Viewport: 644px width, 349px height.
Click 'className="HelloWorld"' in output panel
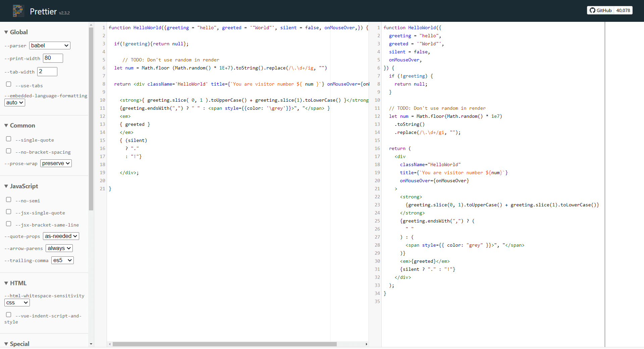[x=430, y=164]
